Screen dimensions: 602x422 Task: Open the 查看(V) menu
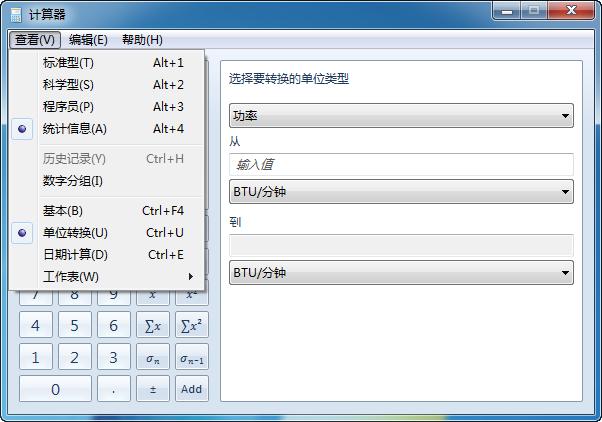[35, 40]
